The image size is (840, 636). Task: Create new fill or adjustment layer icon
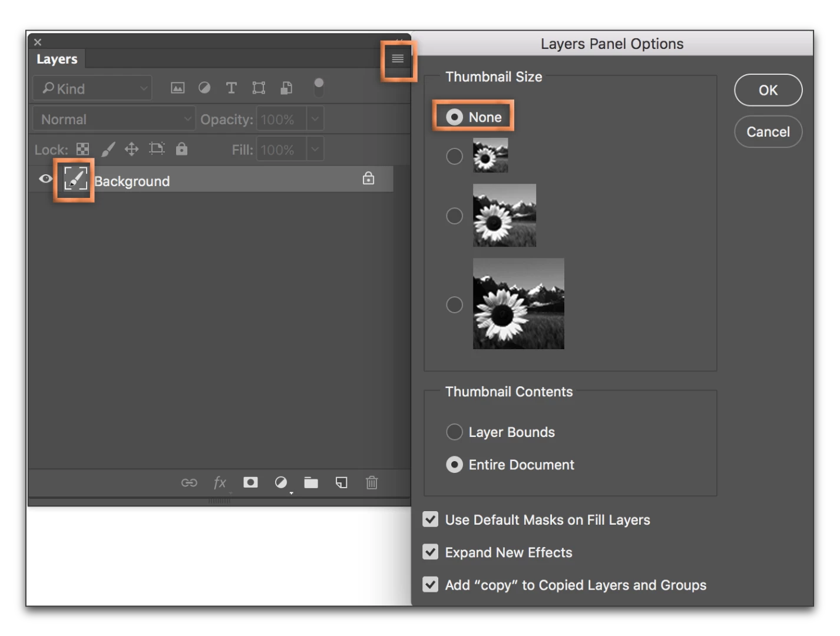281,483
